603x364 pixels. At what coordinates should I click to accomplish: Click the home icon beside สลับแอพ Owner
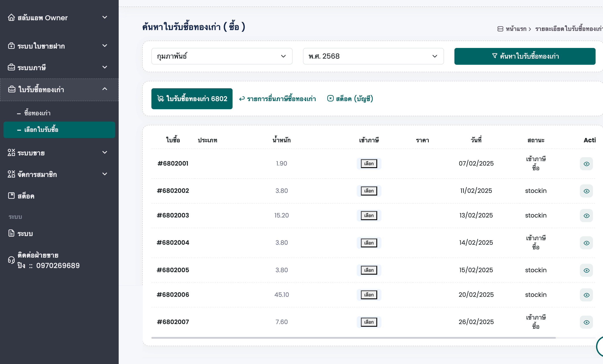(11, 18)
